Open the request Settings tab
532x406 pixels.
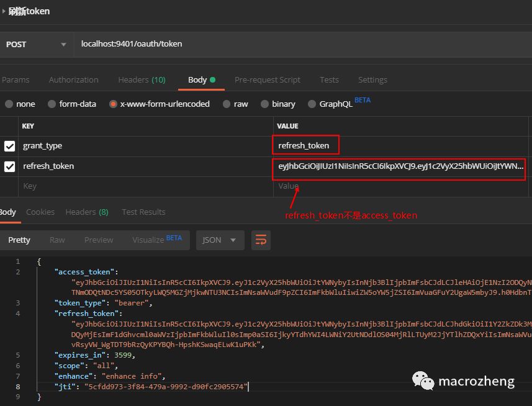[x=372, y=80]
